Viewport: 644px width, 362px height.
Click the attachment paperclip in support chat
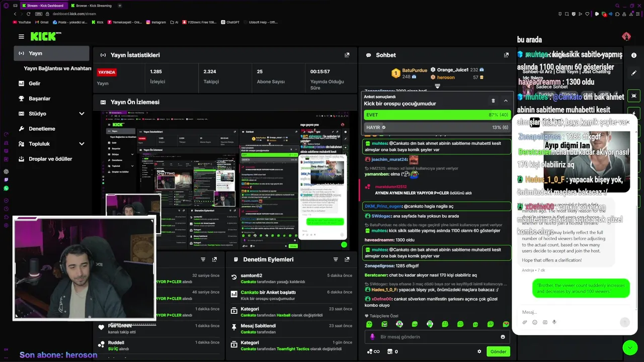[524, 322]
